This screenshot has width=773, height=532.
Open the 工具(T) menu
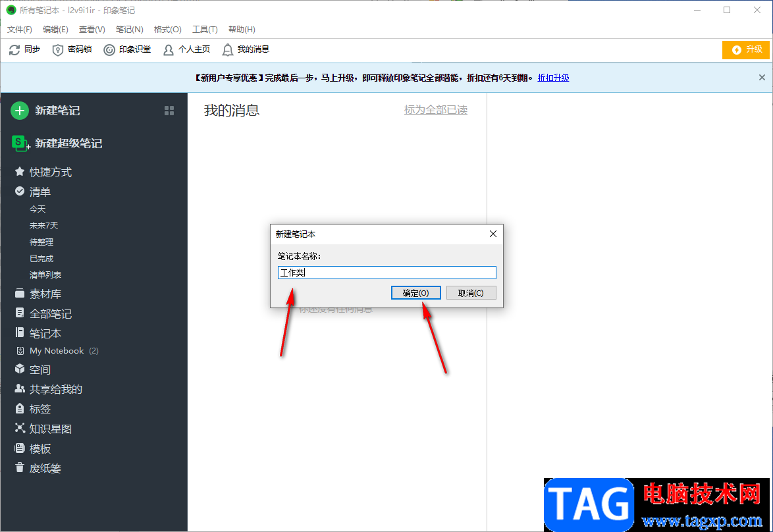point(205,30)
